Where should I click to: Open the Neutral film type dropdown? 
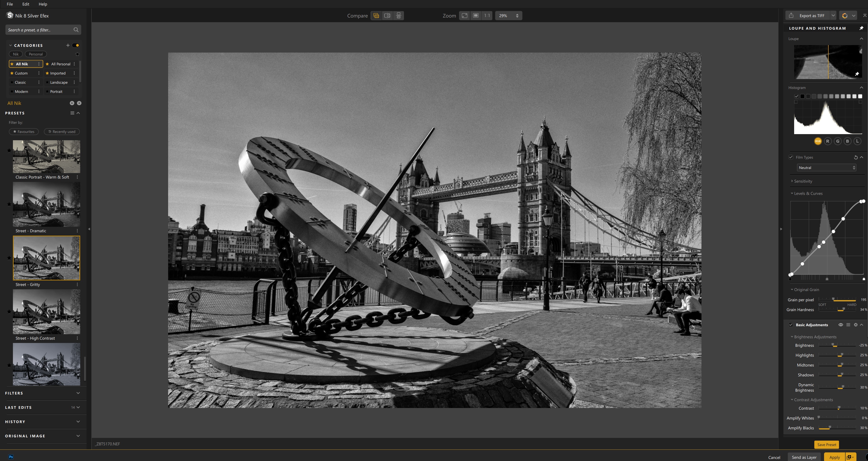tap(826, 167)
